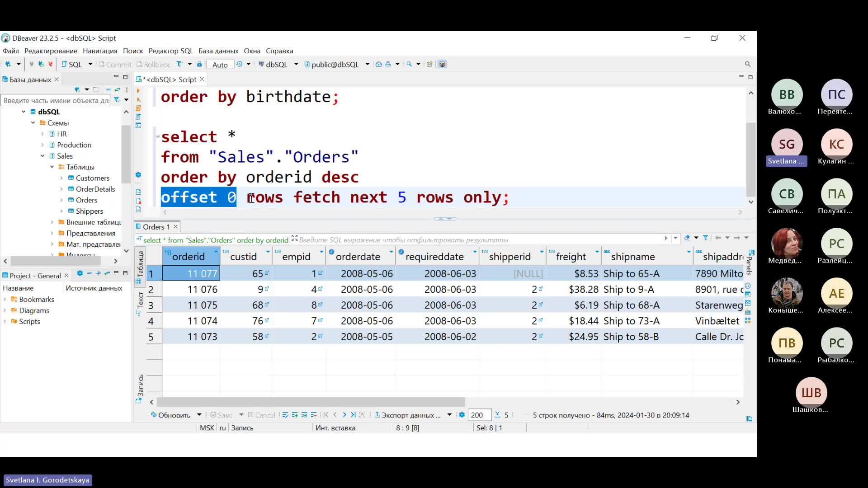This screenshot has width=868, height=488.
Task: Open the SQL button dropdown arrow
Action: [90, 64]
